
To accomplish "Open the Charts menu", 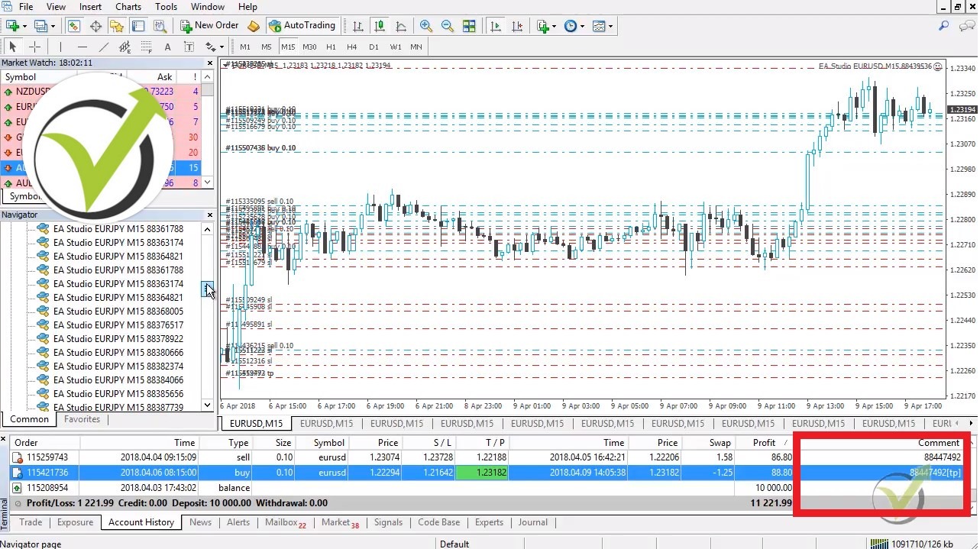I will [x=128, y=7].
